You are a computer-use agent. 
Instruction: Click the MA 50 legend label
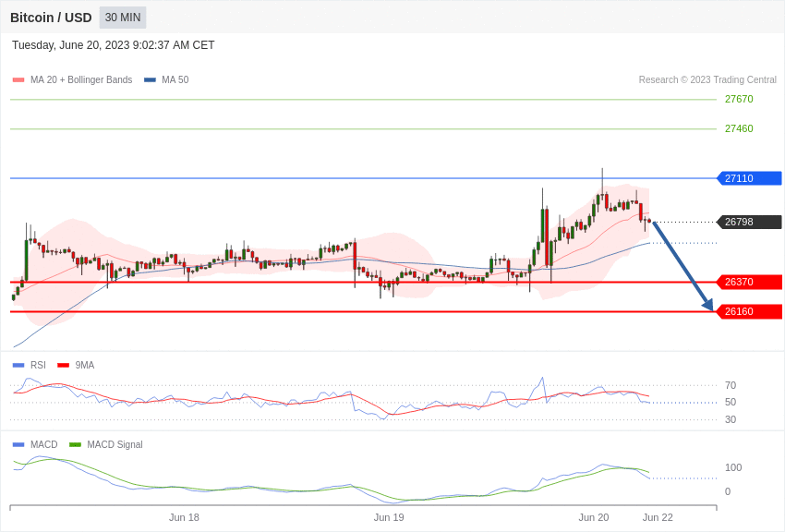pyautogui.click(x=175, y=79)
